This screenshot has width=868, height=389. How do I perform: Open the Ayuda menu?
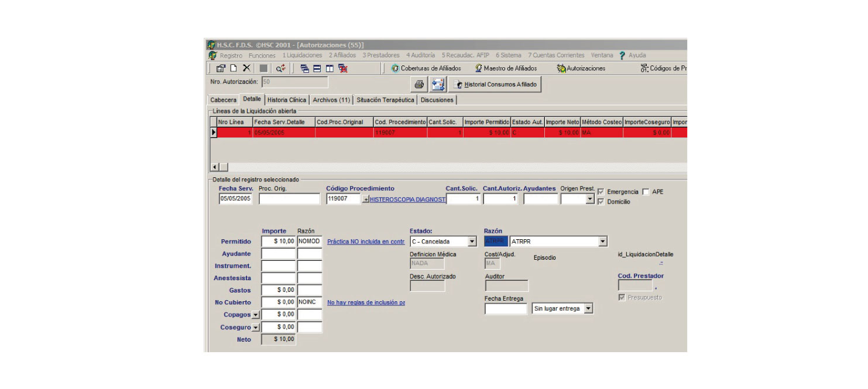point(637,56)
